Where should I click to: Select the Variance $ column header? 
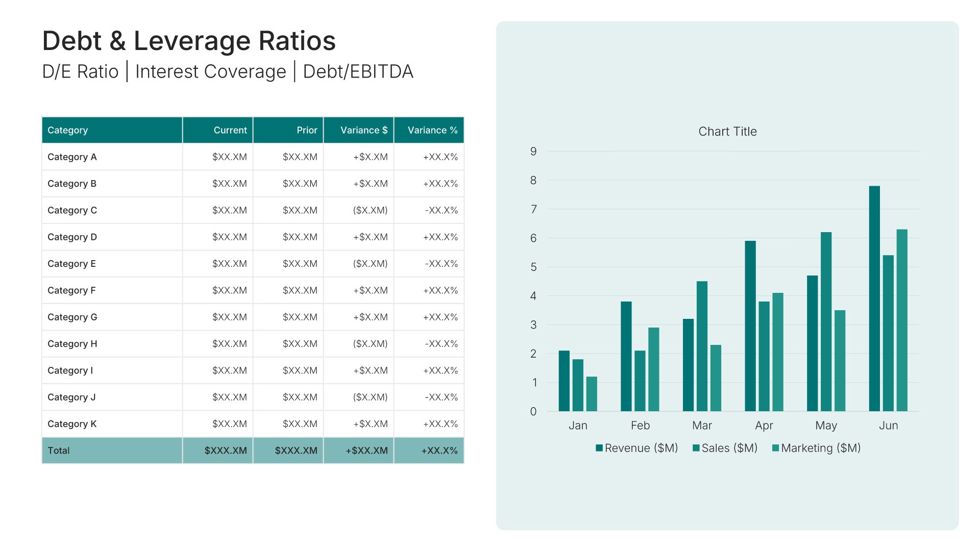click(x=363, y=130)
